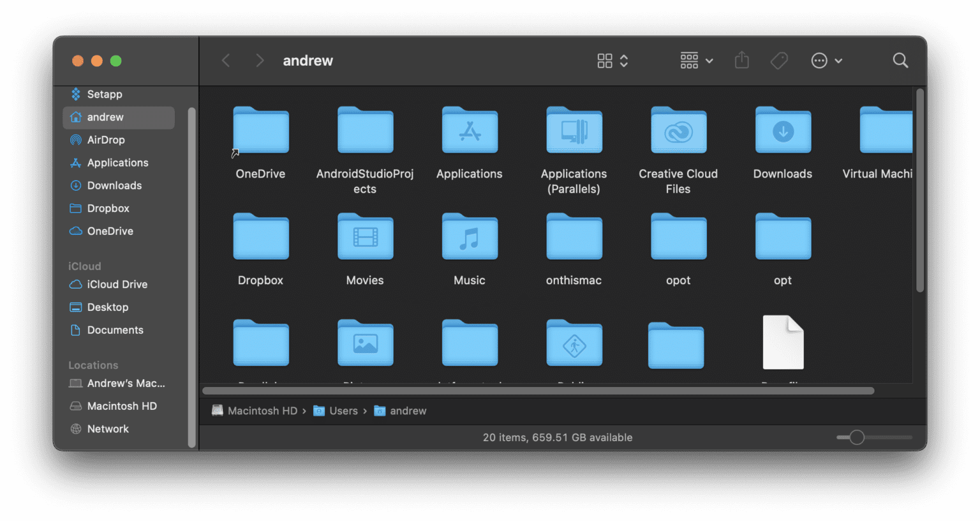Open iCloud Drive from the sidebar
Image resolution: width=980 pixels, height=521 pixels.
coord(117,284)
